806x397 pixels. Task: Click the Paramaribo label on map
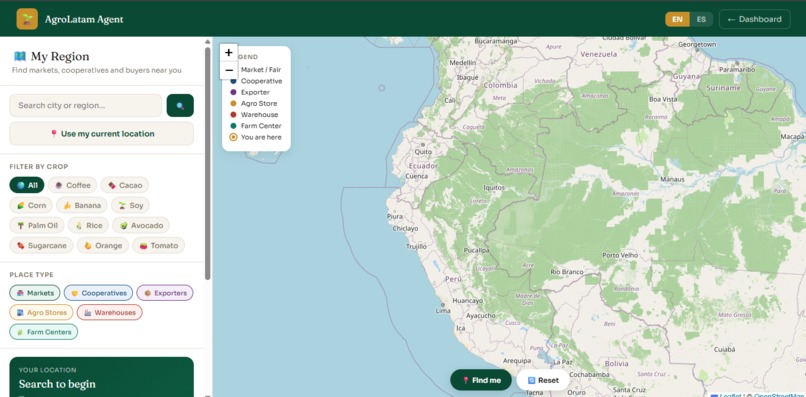[x=737, y=69]
